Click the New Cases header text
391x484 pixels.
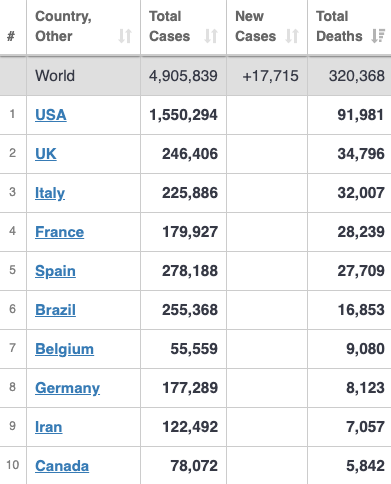coord(256,26)
